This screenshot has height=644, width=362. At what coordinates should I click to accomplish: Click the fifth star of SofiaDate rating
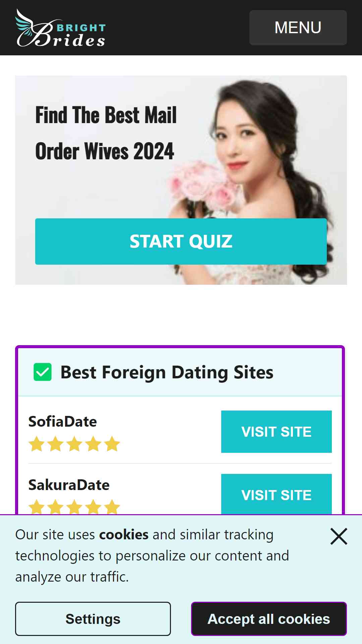pyautogui.click(x=112, y=444)
